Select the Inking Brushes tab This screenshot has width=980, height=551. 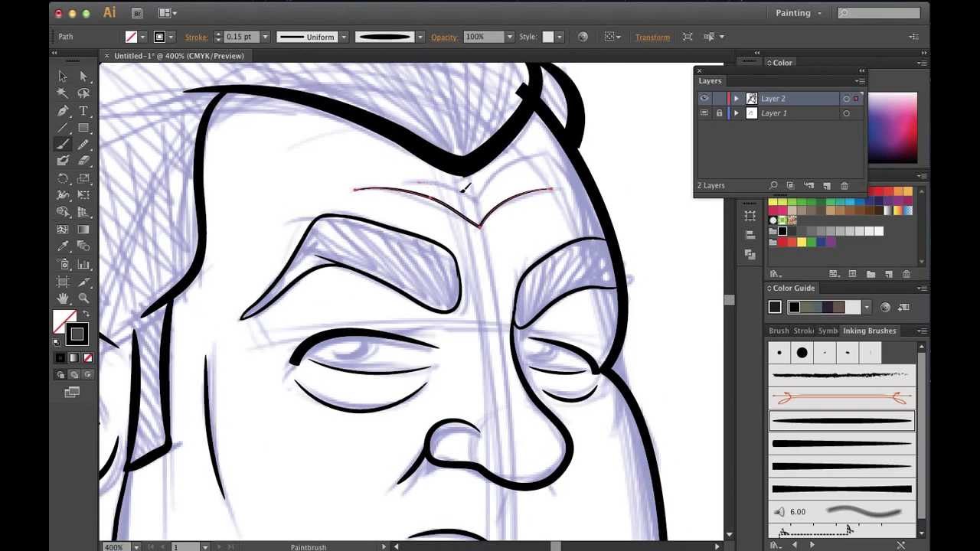[x=869, y=331]
